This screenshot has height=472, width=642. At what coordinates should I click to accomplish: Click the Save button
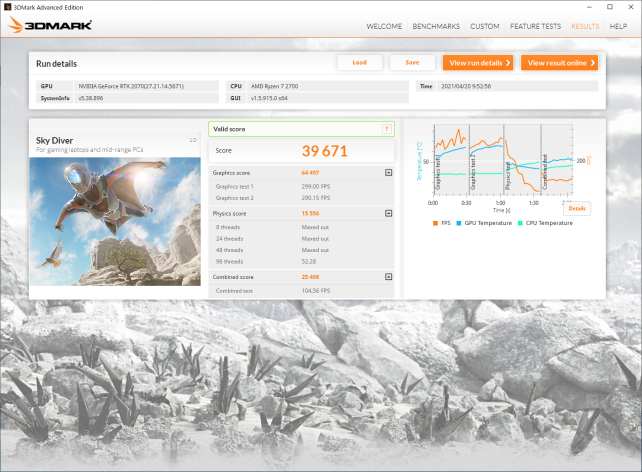coord(412,63)
